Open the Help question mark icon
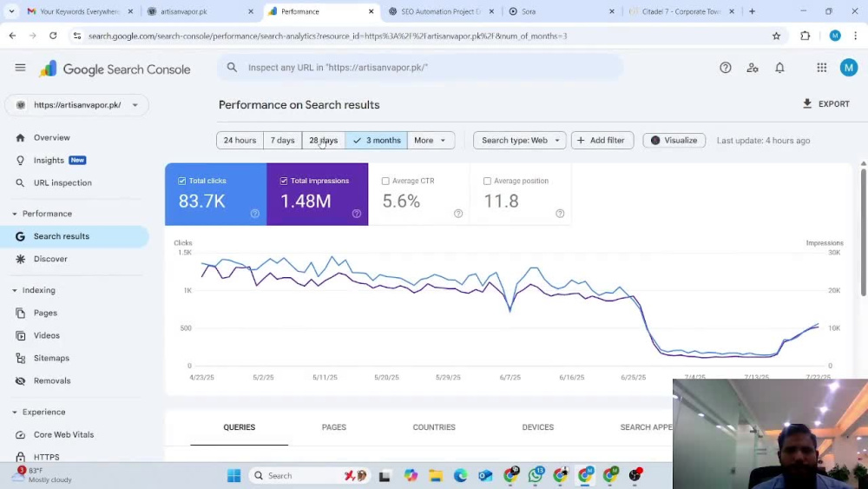868x489 pixels. click(725, 68)
